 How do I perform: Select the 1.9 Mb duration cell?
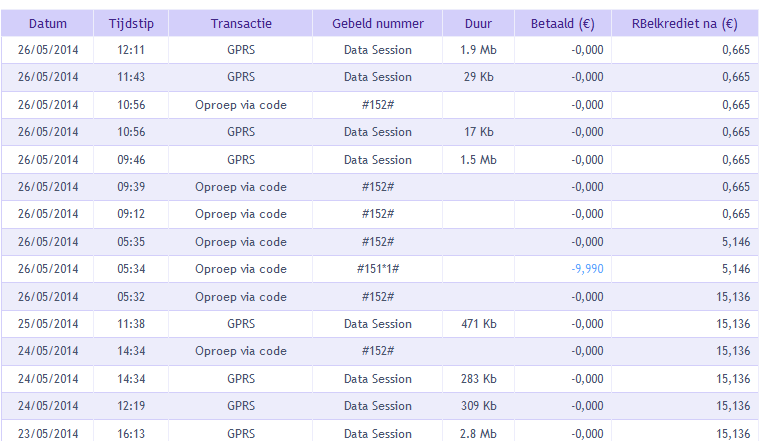point(478,49)
